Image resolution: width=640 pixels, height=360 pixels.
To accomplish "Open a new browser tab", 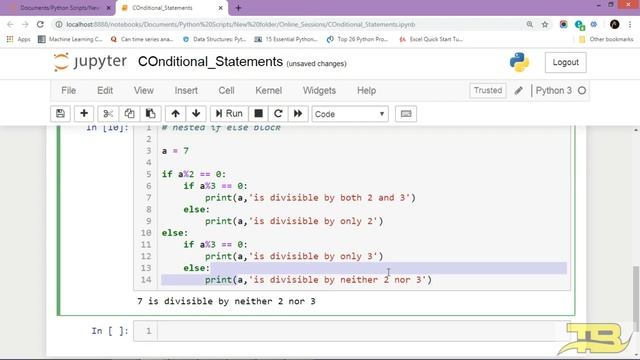I will [238, 8].
